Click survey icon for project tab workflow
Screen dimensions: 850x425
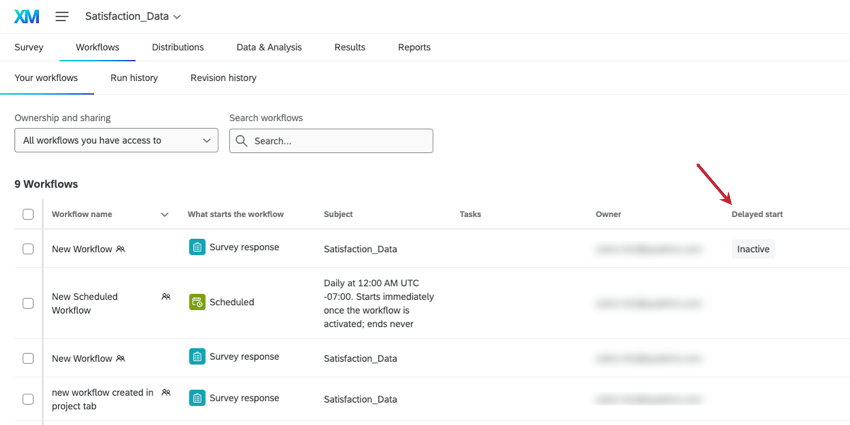(197, 398)
